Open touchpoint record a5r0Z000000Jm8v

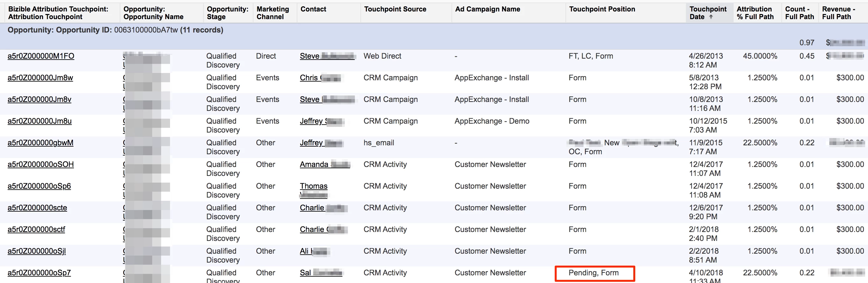point(39,99)
